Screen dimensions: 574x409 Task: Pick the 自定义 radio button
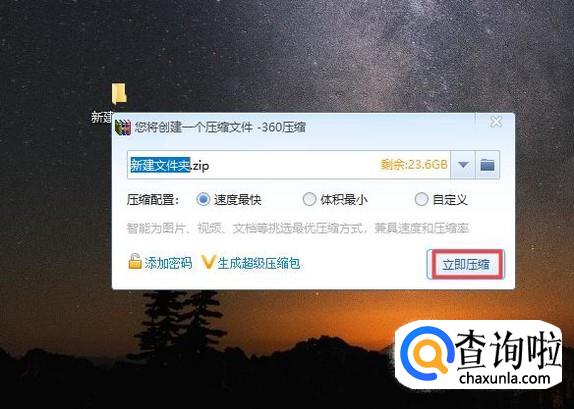[421, 200]
